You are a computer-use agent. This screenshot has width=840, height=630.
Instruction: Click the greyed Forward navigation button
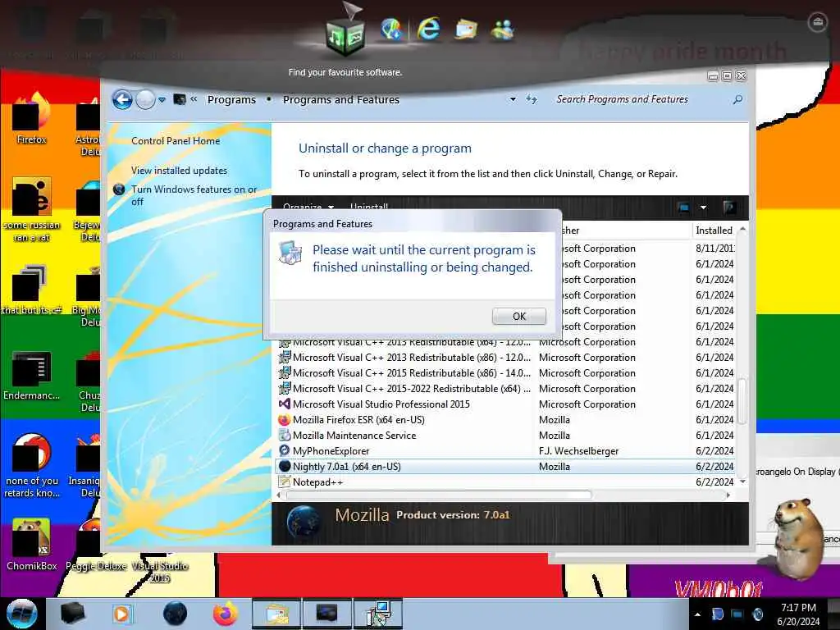(x=145, y=99)
